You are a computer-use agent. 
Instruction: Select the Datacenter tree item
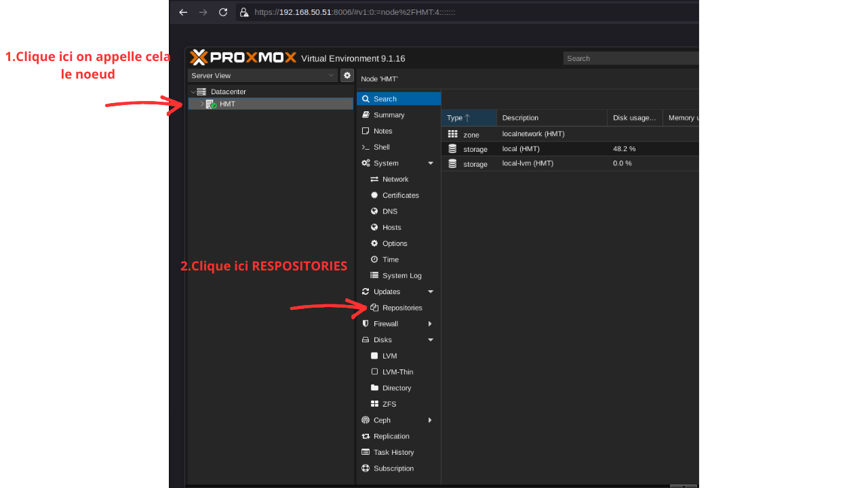point(228,91)
